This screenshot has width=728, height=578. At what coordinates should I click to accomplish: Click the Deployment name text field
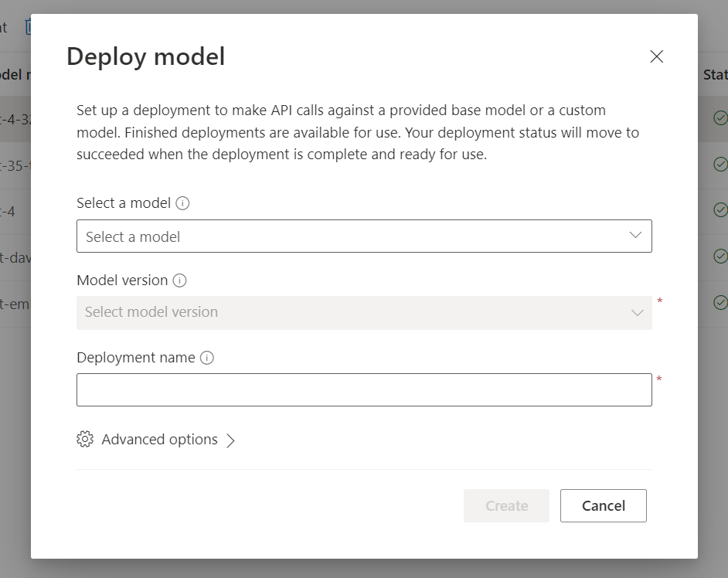[x=364, y=390]
